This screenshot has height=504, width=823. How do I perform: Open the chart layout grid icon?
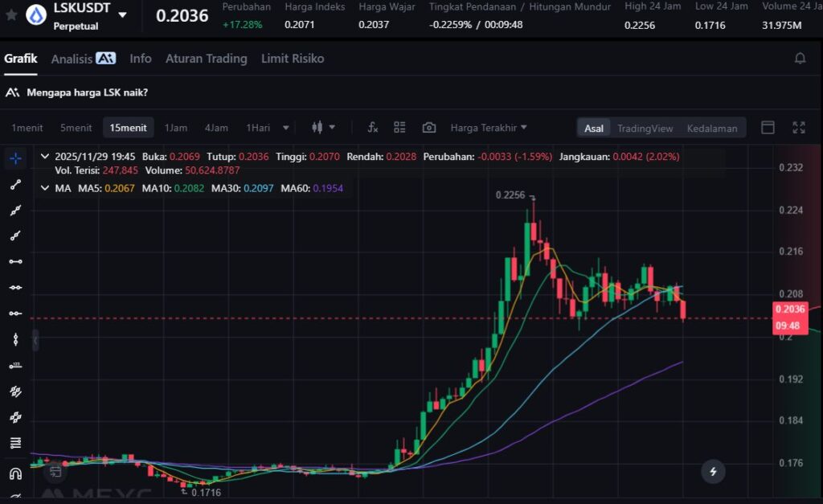click(x=400, y=128)
